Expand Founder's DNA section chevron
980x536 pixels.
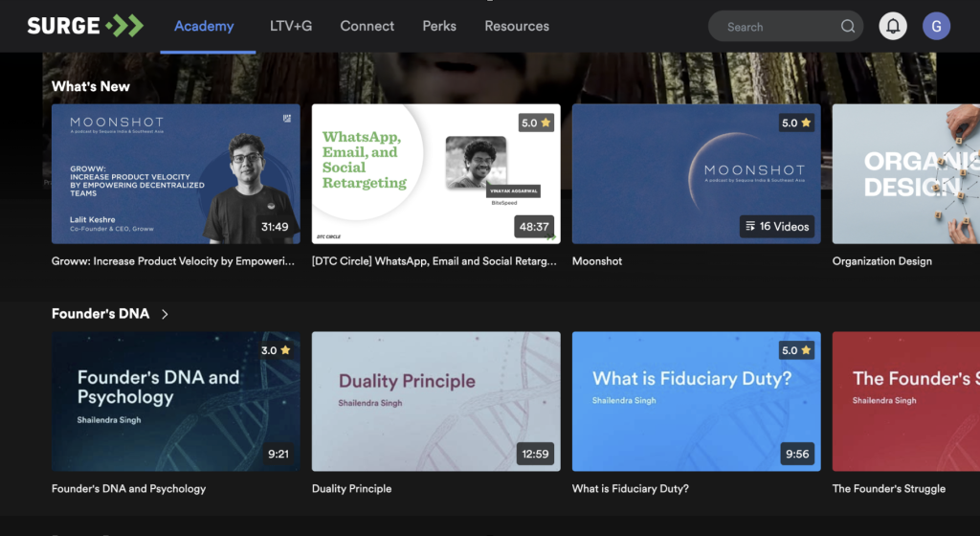click(x=165, y=314)
